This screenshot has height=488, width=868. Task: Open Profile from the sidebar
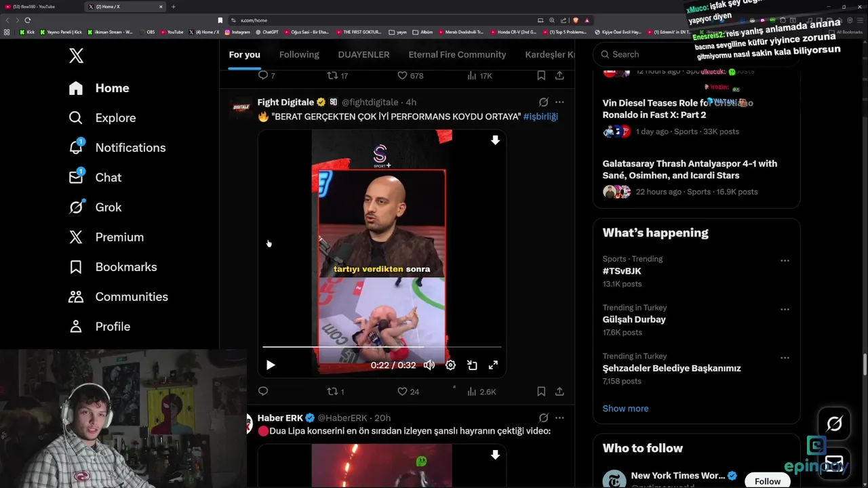pos(99,327)
